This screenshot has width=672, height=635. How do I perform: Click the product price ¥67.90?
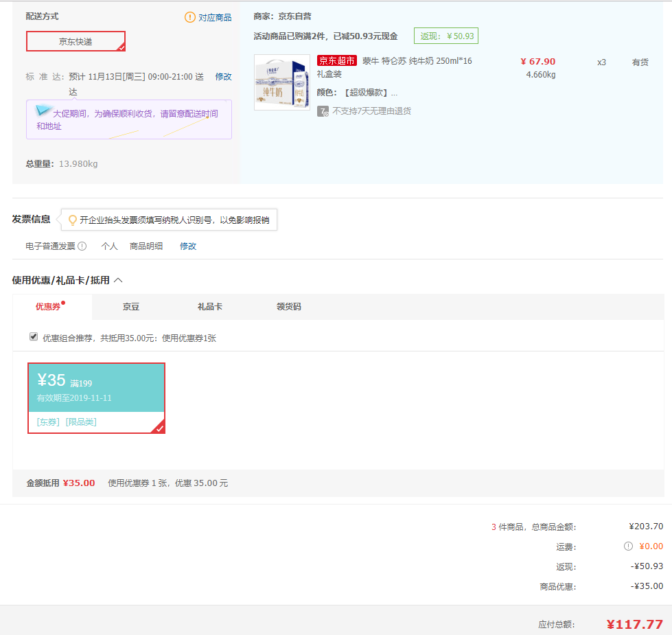538,62
